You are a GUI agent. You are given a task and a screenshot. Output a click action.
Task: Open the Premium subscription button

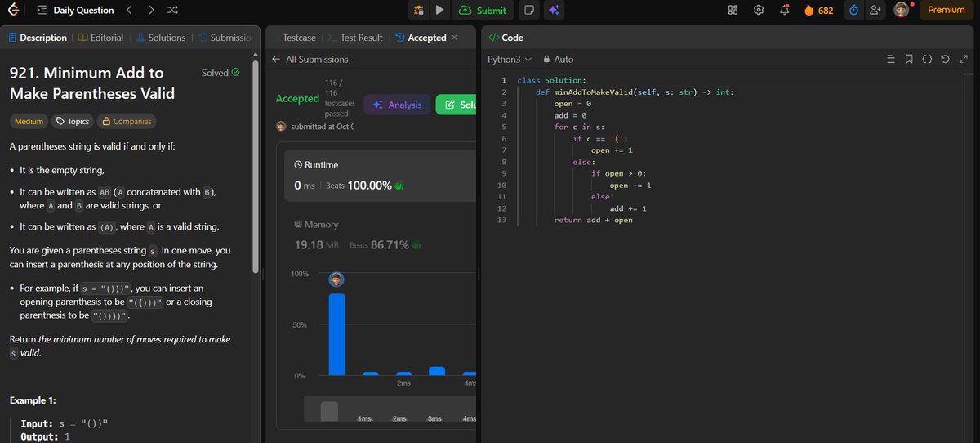pyautogui.click(x=946, y=10)
